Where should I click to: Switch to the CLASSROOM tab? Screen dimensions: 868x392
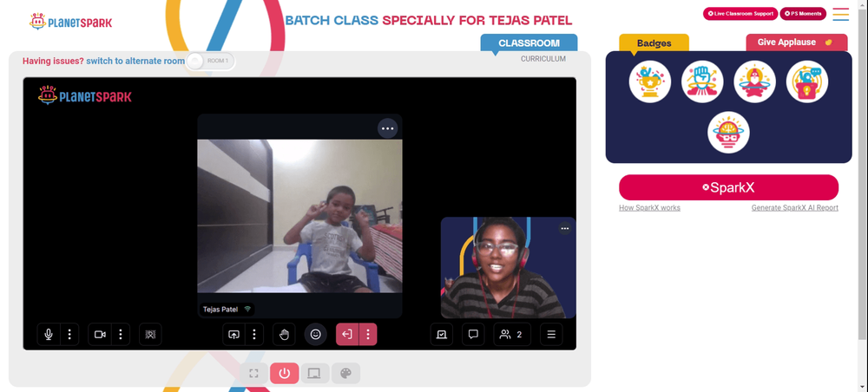(x=529, y=43)
